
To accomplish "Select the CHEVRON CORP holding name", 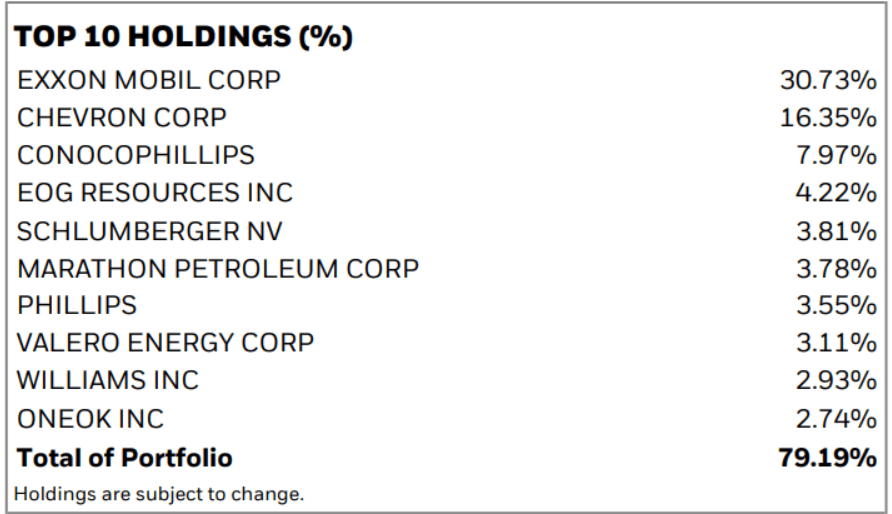I will [122, 118].
